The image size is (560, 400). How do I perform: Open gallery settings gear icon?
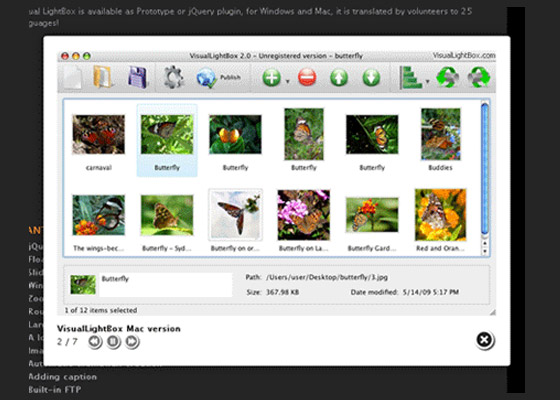pyautogui.click(x=174, y=77)
